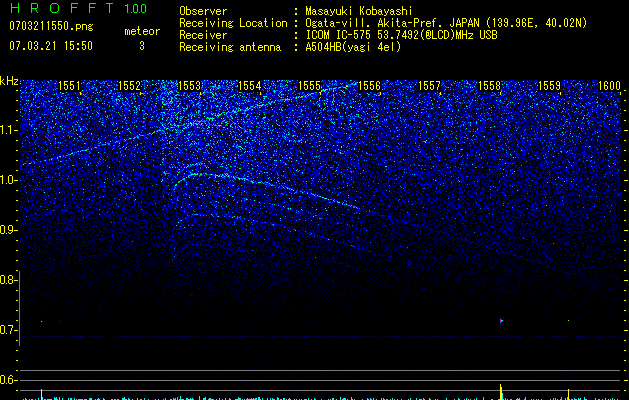Click the 0.9 kHz frequency axis label
629x400 pixels.
6,230
